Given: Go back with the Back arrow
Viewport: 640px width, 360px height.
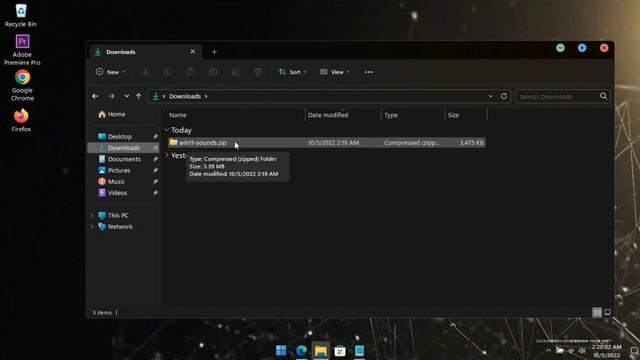Looking at the screenshot, I should (x=95, y=96).
